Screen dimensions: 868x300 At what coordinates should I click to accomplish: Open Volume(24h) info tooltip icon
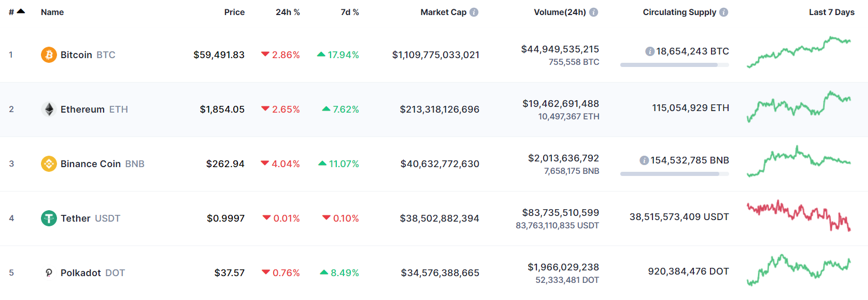tap(594, 12)
